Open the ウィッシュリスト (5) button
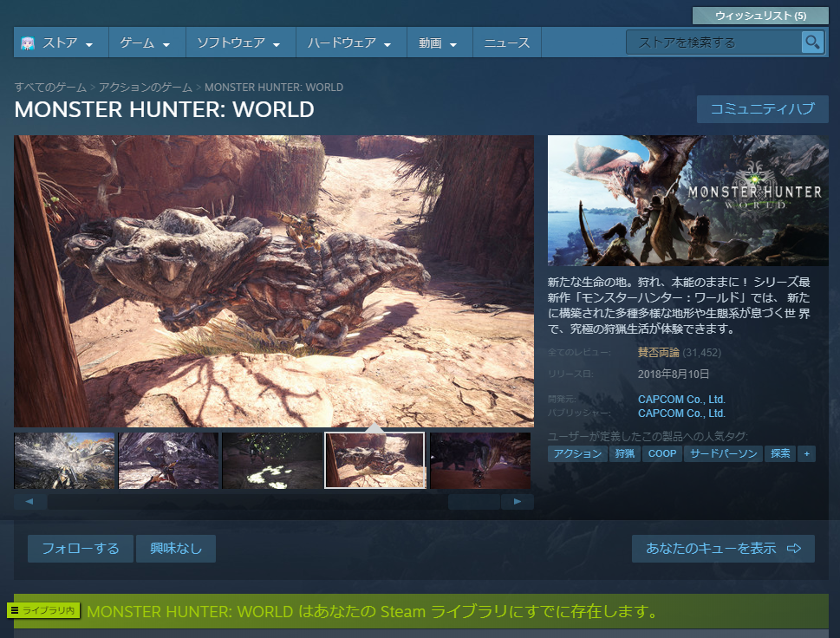Screen dimensions: 840x638 tap(760, 16)
